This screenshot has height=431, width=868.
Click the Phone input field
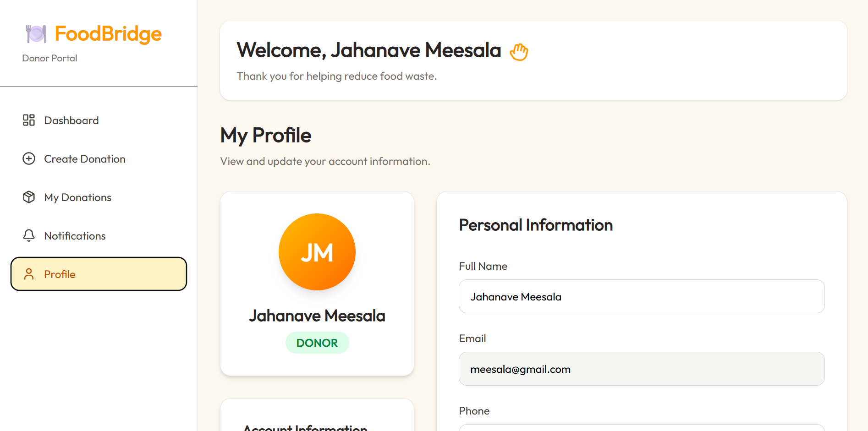tap(642, 428)
